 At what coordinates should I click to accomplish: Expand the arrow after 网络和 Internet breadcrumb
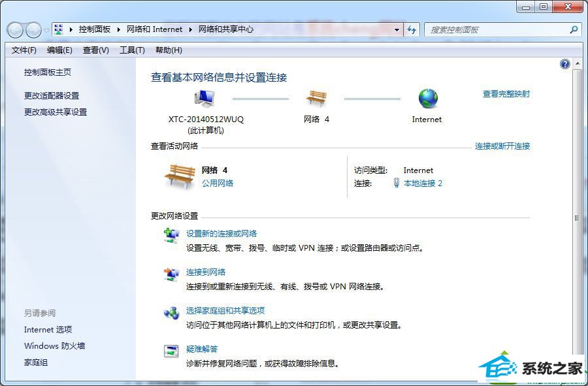click(191, 29)
